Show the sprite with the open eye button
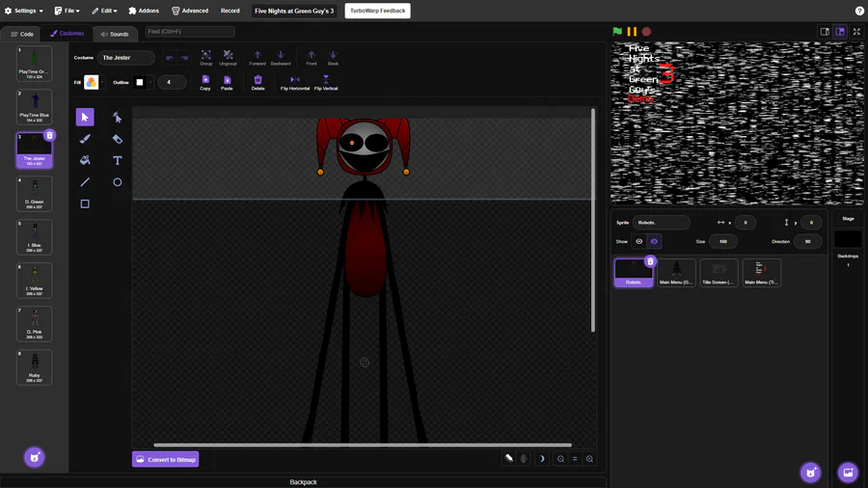 tap(638, 241)
